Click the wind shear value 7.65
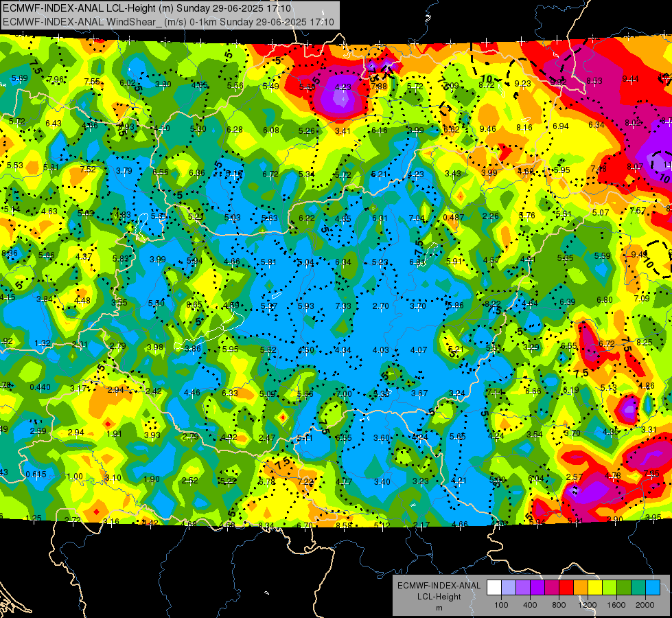 [651, 474]
